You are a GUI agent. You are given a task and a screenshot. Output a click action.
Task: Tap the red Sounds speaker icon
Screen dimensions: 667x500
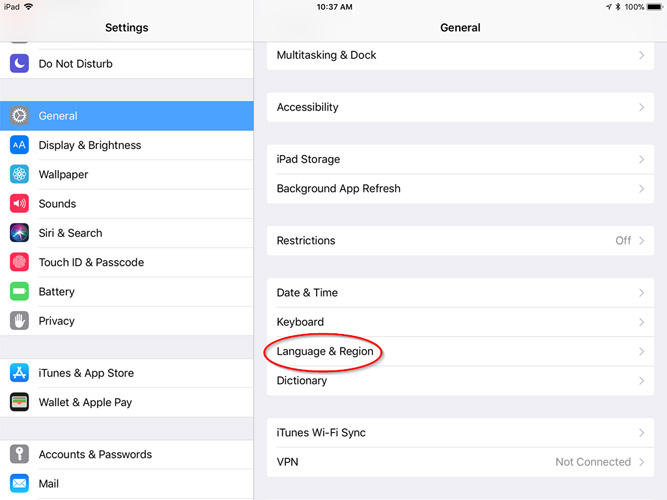pyautogui.click(x=19, y=203)
